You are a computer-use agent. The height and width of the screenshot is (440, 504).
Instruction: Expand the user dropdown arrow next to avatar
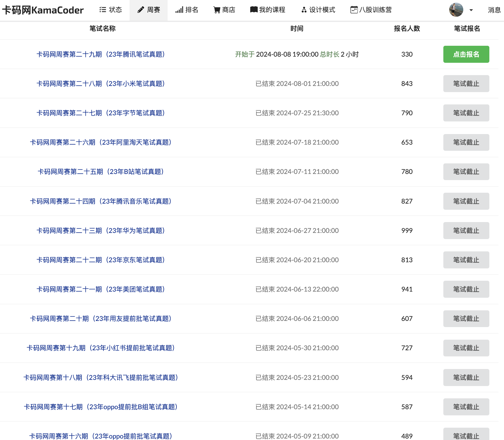(471, 10)
